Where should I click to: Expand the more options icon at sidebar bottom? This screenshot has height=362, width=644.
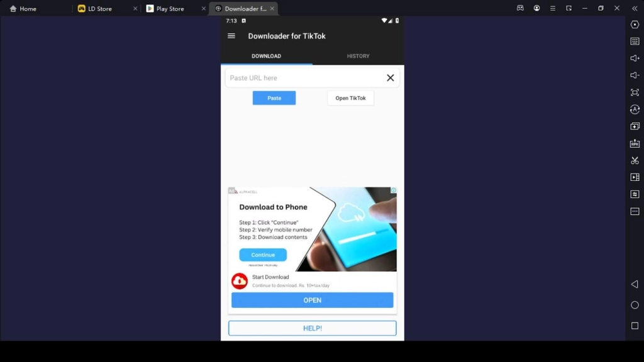coord(635,211)
